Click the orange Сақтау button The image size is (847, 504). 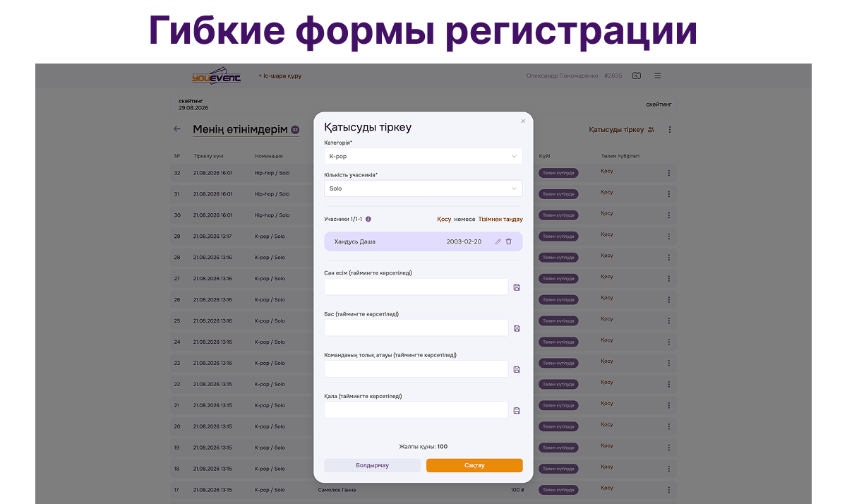[474, 465]
